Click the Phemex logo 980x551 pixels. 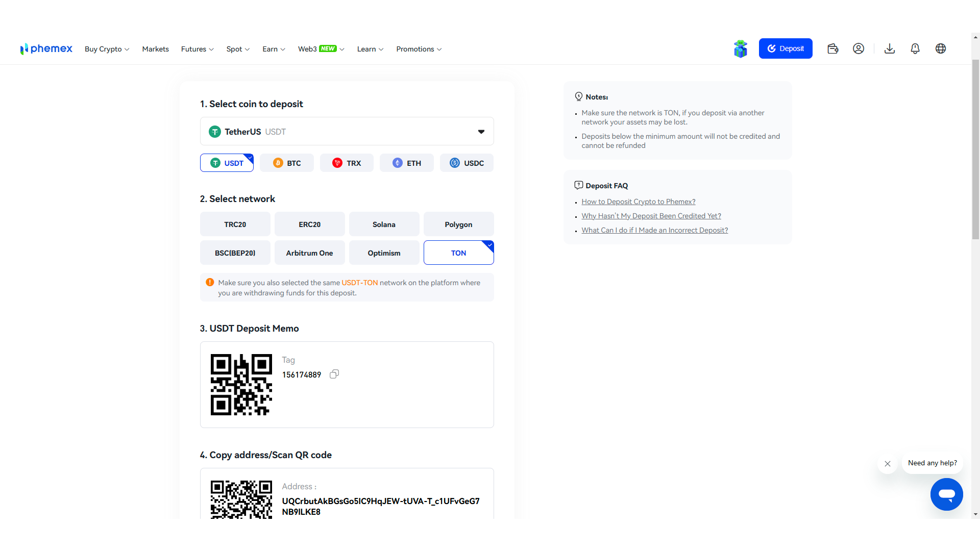(46, 49)
